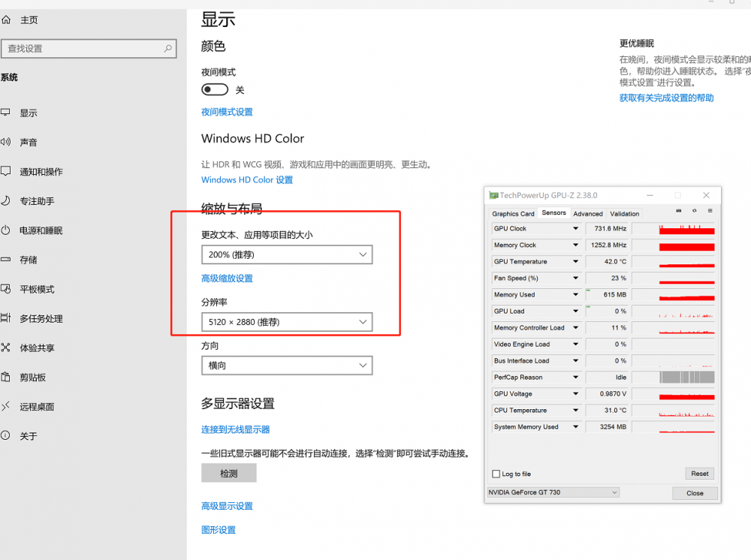Open the GPU-Z hamburger menu
This screenshot has height=560, width=751.
pos(710,211)
